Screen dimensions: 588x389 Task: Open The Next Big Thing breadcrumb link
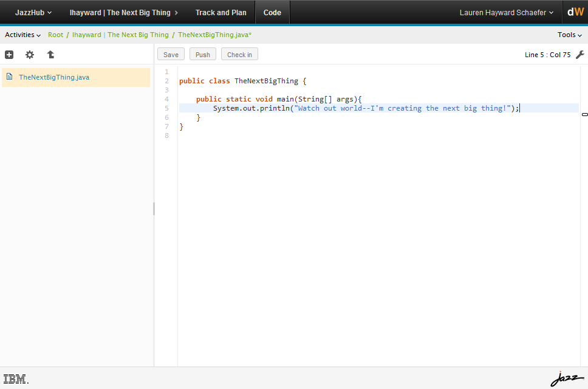point(138,35)
